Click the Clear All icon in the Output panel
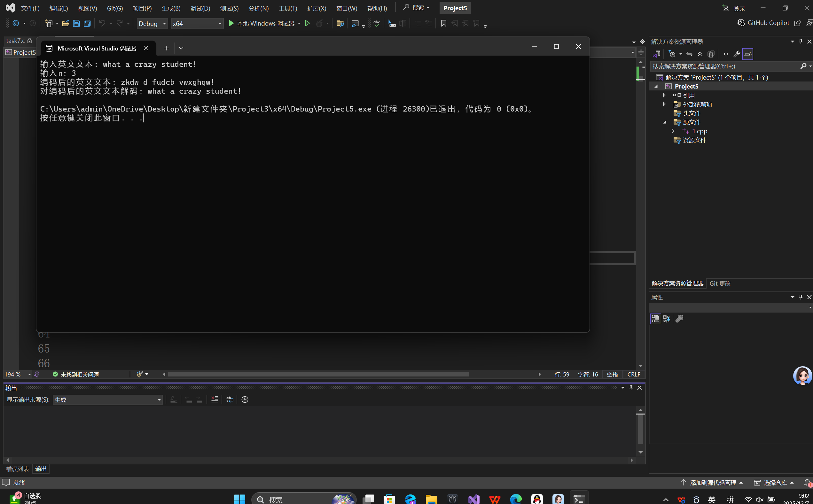This screenshot has height=504, width=813. point(215,399)
